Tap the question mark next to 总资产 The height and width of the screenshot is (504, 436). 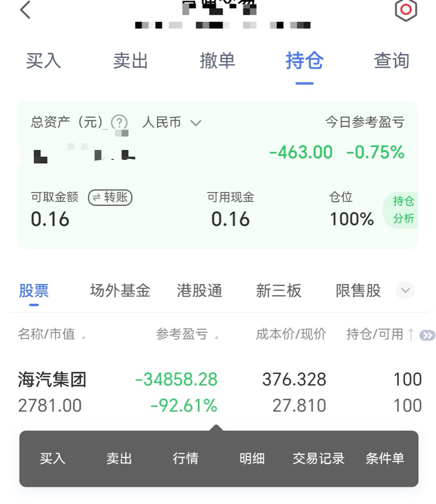pyautogui.click(x=119, y=123)
